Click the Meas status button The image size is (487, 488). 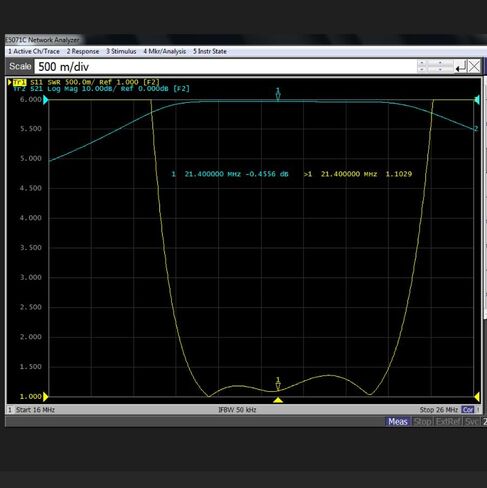point(398,422)
